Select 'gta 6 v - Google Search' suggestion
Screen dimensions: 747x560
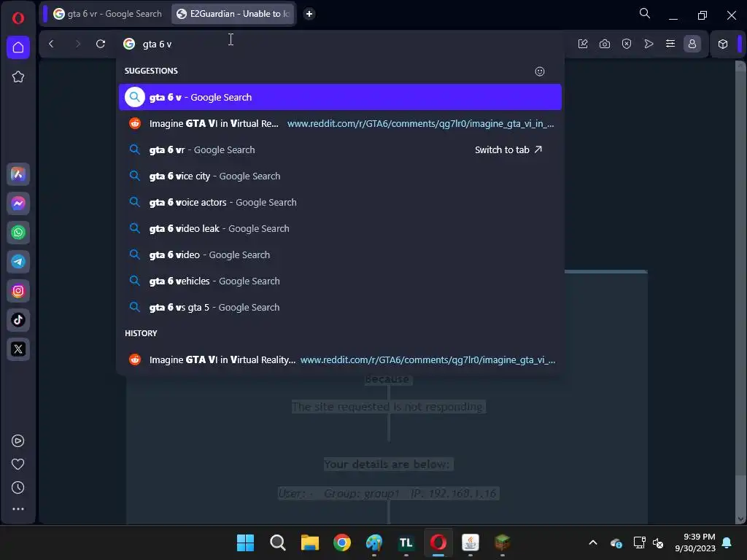(340, 97)
